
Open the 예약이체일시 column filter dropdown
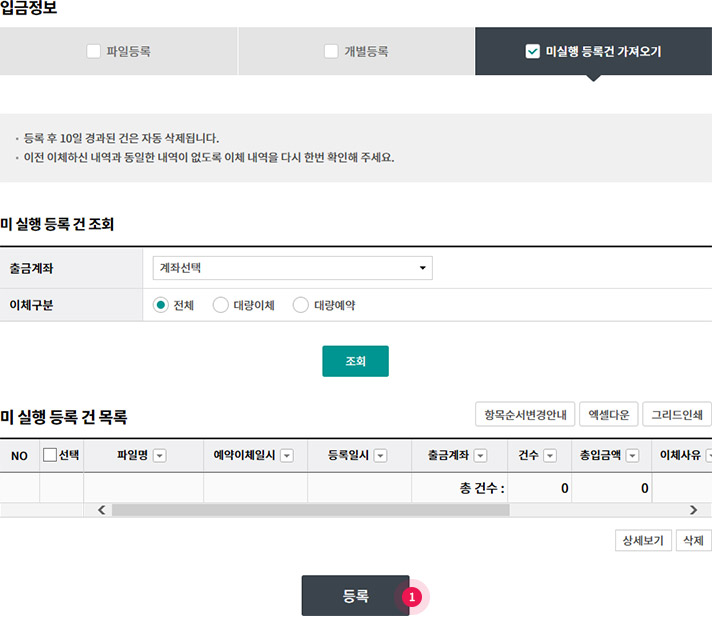point(287,455)
